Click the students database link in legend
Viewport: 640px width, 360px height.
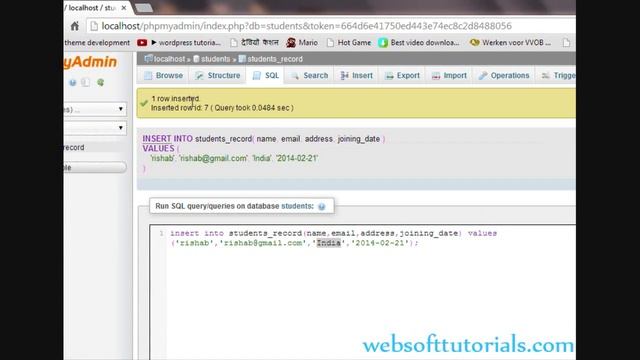(x=297, y=206)
